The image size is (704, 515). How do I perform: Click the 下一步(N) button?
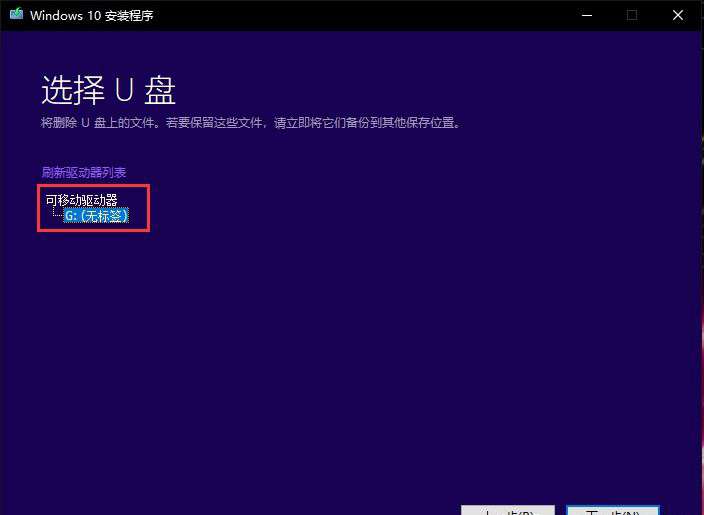click(x=613, y=511)
